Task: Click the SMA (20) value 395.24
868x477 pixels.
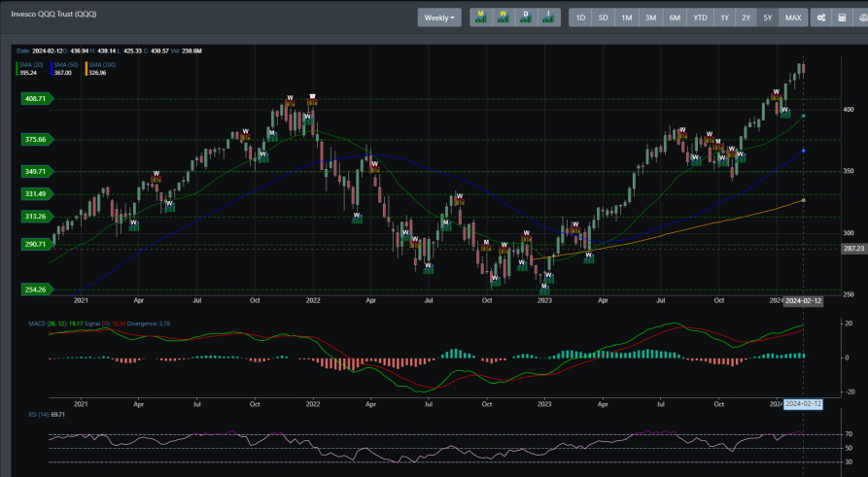Action: point(28,73)
